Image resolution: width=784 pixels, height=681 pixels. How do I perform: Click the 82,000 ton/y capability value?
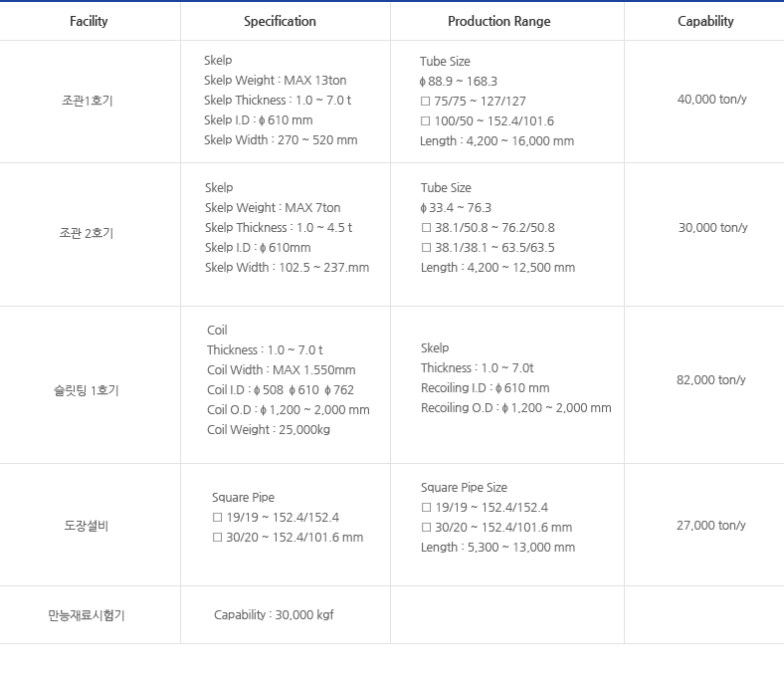coord(710,380)
